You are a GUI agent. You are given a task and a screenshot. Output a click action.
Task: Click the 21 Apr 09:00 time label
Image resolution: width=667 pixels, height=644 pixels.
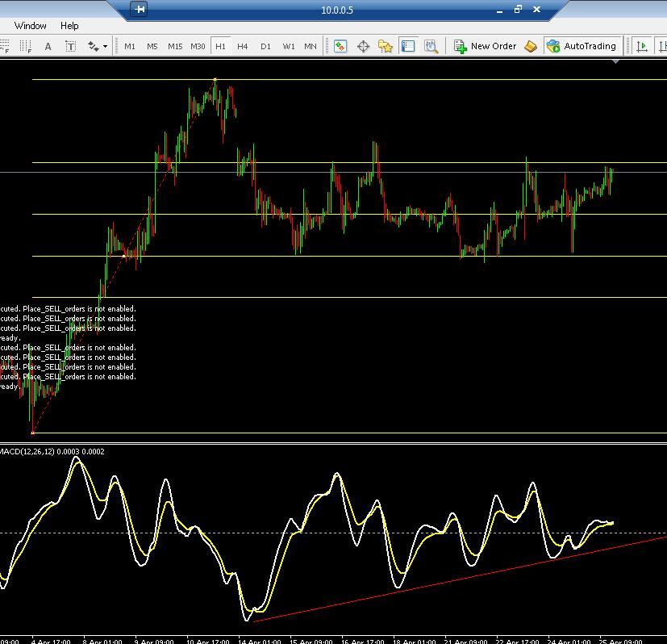466,641
